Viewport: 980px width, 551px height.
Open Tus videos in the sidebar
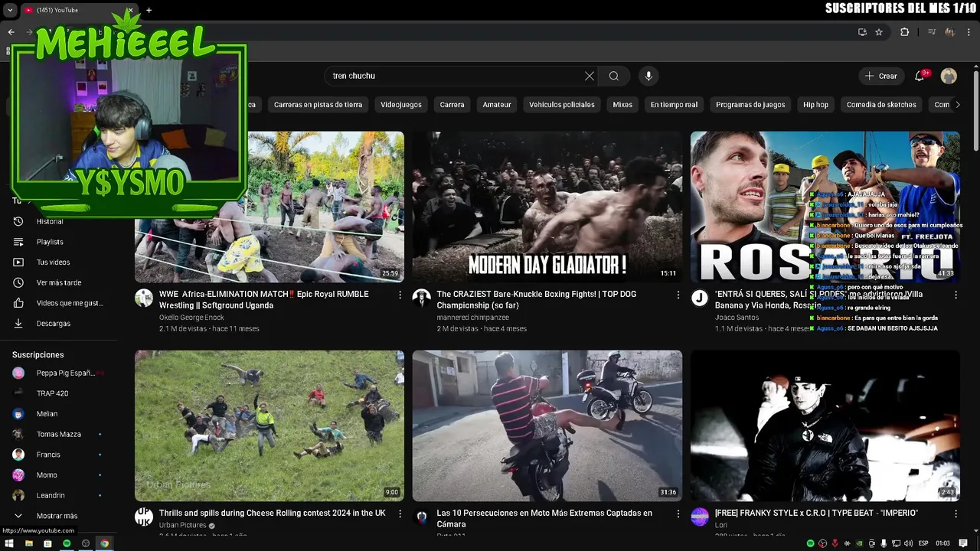click(59, 262)
